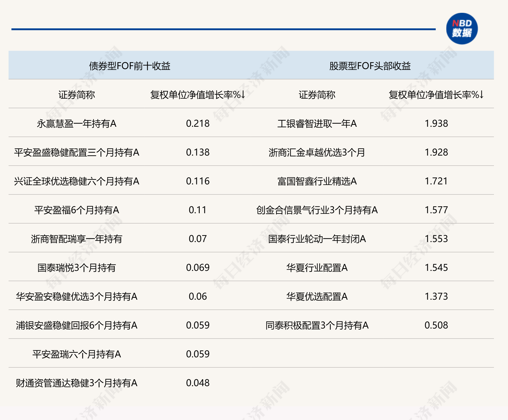Click 证券简称 column header in stock table
Image resolution: width=508 pixels, height=420 pixels.
(317, 95)
